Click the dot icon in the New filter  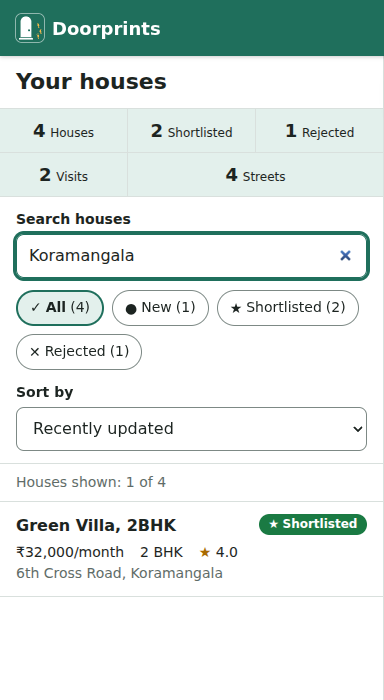(x=131, y=308)
